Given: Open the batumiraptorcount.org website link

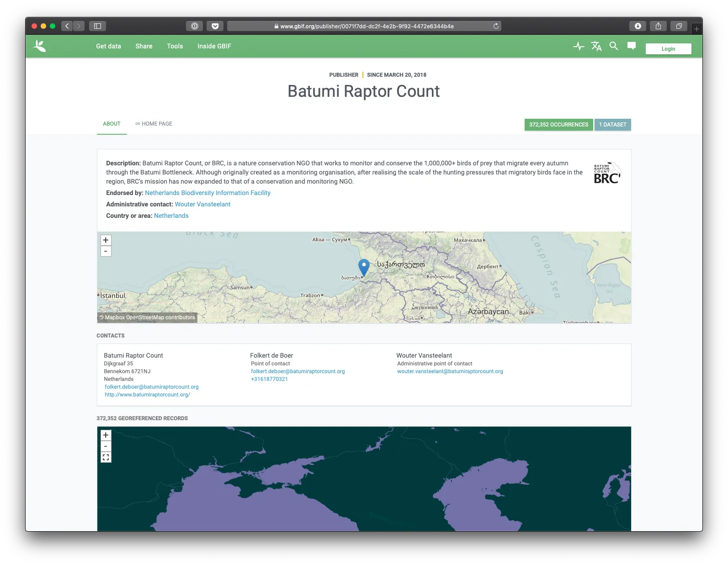Looking at the screenshot, I should click(x=147, y=395).
